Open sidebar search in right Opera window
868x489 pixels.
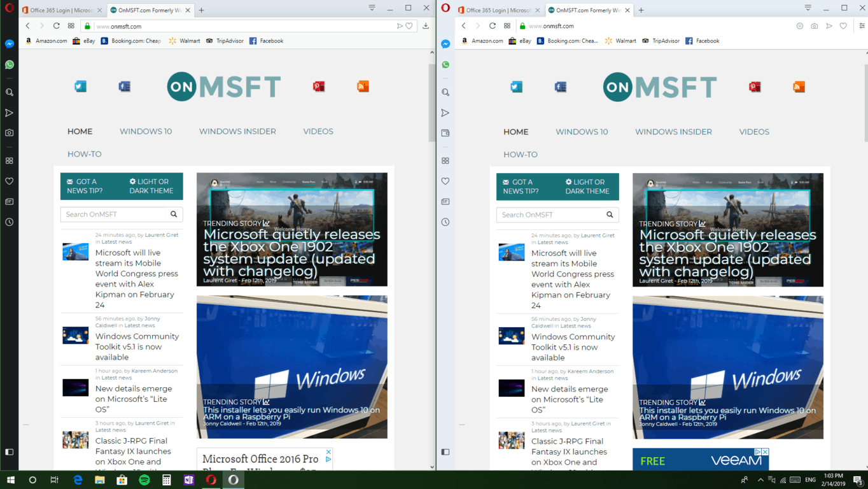click(x=445, y=92)
